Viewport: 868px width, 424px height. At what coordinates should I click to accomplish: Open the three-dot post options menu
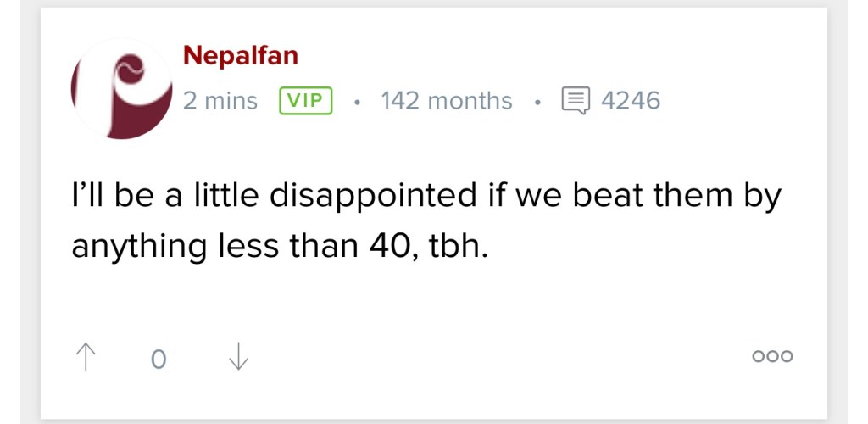point(772,357)
